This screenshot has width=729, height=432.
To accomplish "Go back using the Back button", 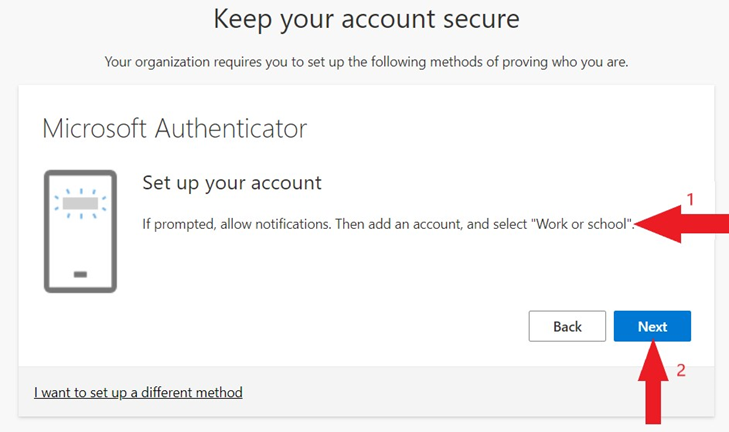I will pyautogui.click(x=567, y=326).
